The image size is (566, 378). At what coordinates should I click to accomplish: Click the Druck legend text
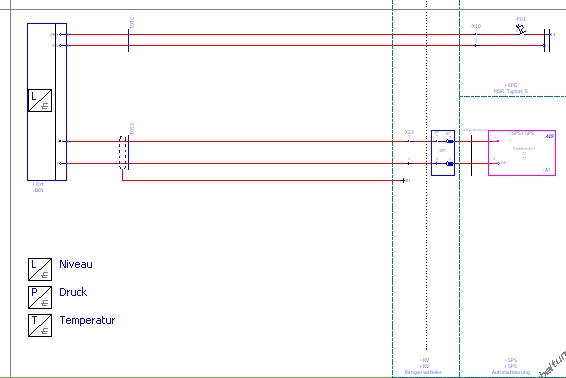73,292
